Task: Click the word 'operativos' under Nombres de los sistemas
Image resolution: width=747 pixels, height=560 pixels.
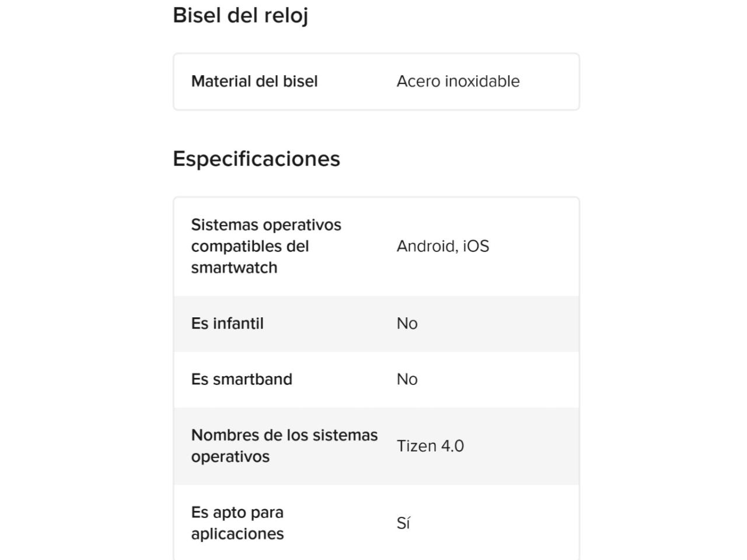Action: [x=231, y=457]
